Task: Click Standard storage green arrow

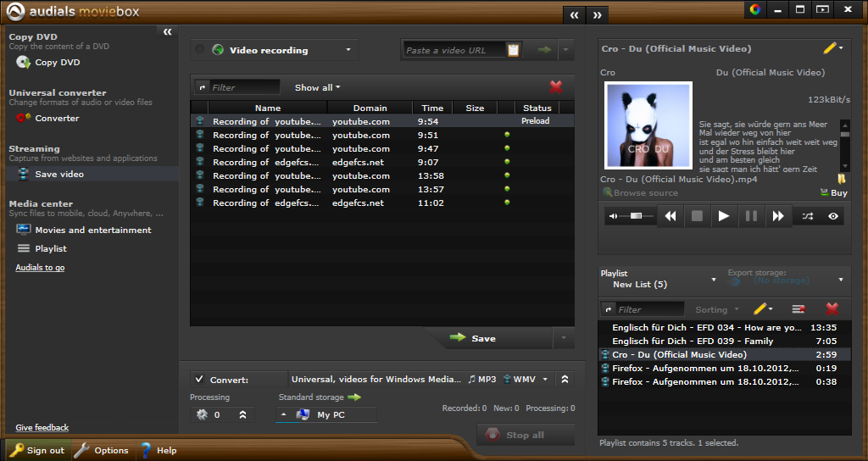Action: pyautogui.click(x=354, y=397)
